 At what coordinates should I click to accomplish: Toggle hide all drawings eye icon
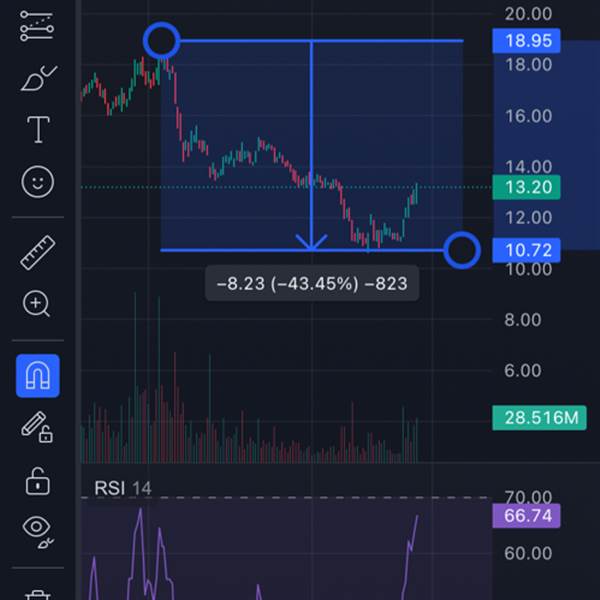[x=38, y=532]
